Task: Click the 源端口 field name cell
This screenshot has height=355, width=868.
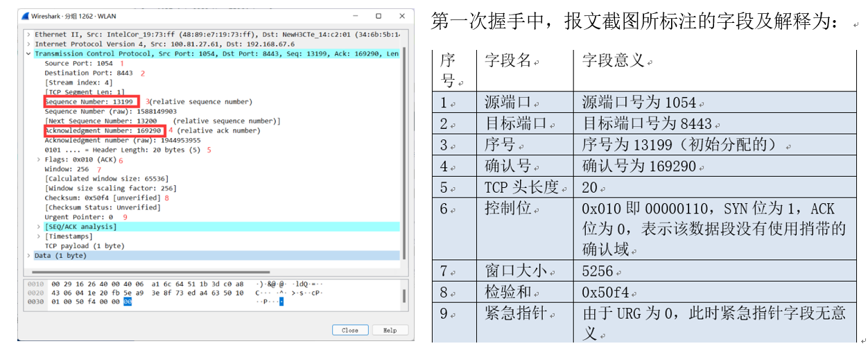Action: [x=526, y=102]
